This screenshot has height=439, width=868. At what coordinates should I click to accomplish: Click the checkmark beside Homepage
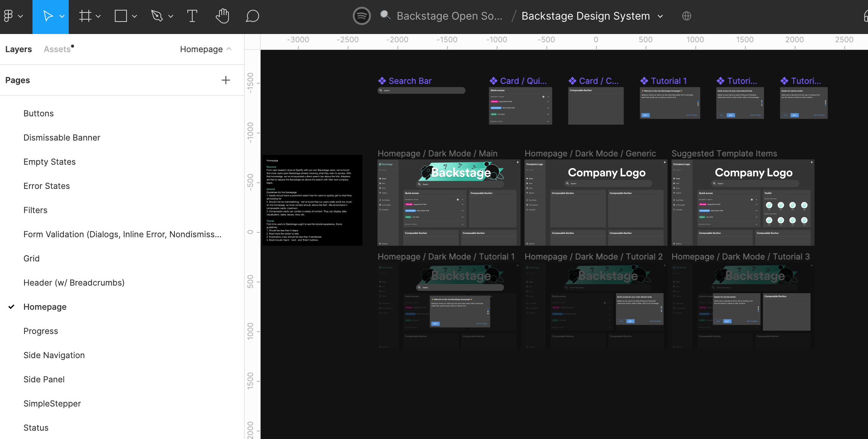[x=12, y=306]
